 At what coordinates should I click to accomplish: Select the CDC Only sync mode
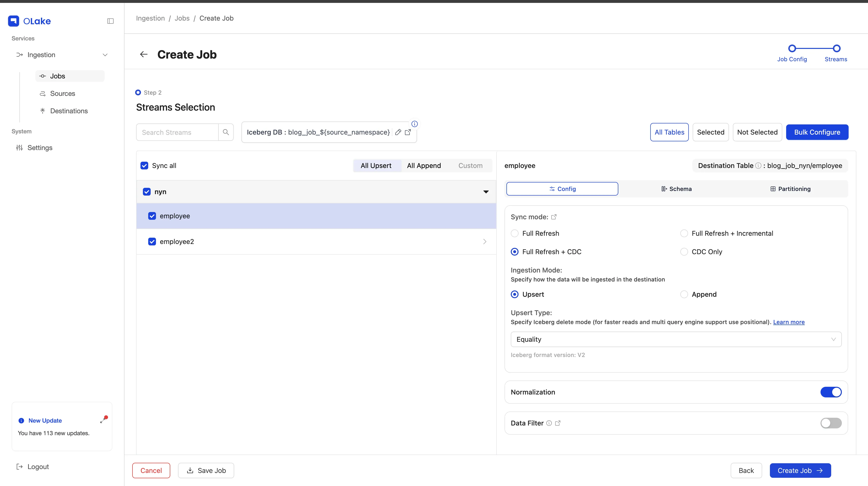[684, 251]
